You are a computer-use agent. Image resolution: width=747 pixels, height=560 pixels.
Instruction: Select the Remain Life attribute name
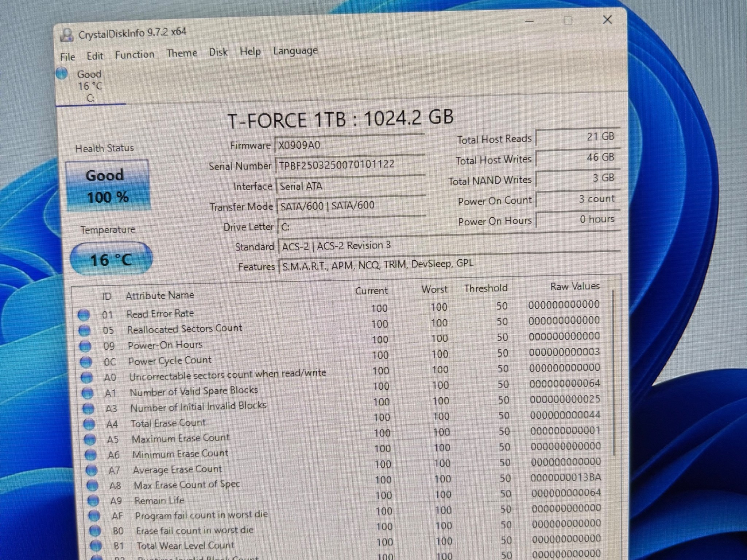159,500
